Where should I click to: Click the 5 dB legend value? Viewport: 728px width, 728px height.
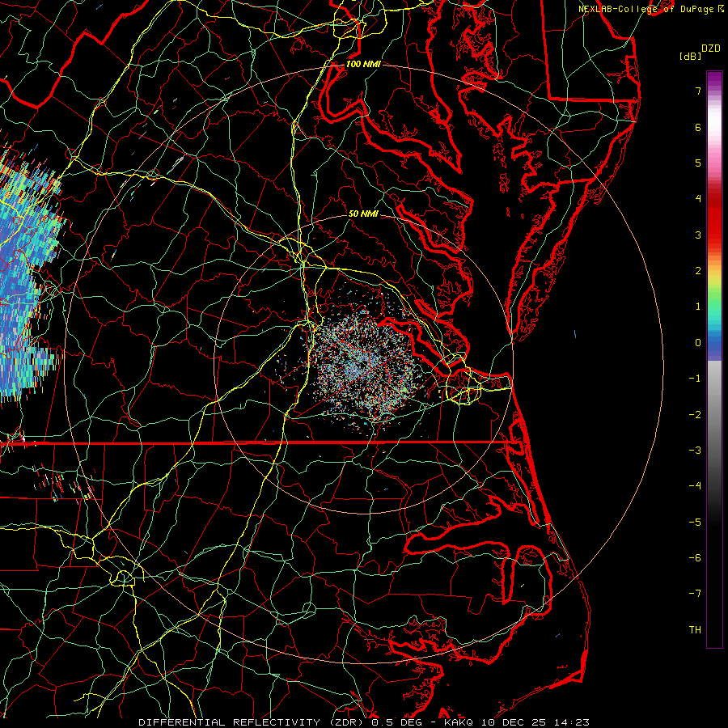(698, 163)
